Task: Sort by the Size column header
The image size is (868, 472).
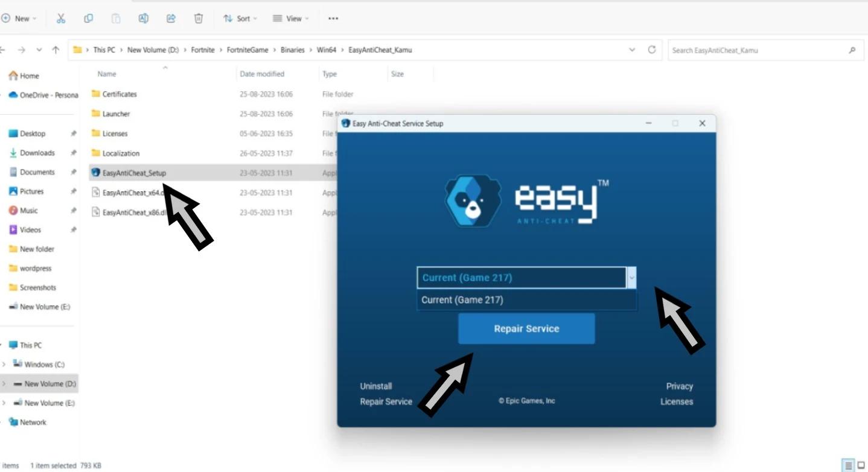Action: coord(397,74)
